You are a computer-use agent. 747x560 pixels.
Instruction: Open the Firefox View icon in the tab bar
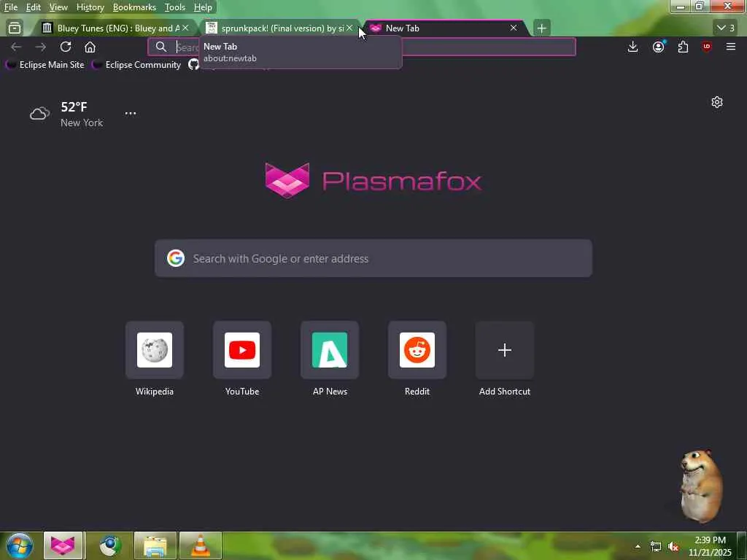[x=15, y=28]
